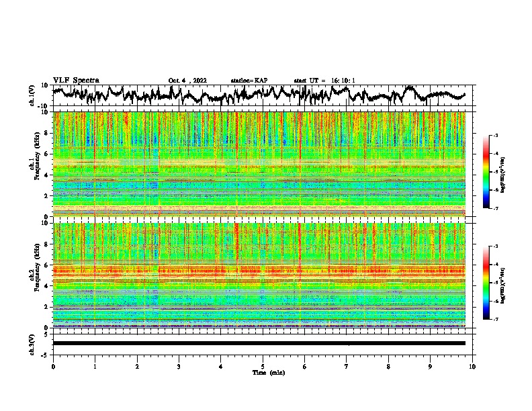Click time axis tick label "6"
The height and width of the screenshot is (411, 532).
click(x=305, y=367)
